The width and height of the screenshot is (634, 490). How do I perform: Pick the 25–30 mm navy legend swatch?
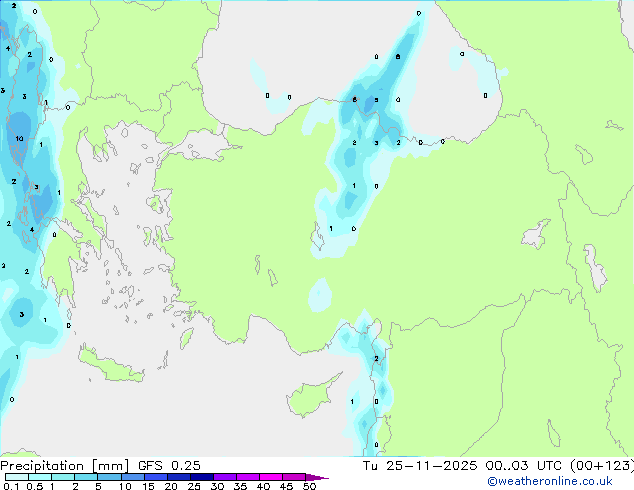pyautogui.click(x=202, y=477)
